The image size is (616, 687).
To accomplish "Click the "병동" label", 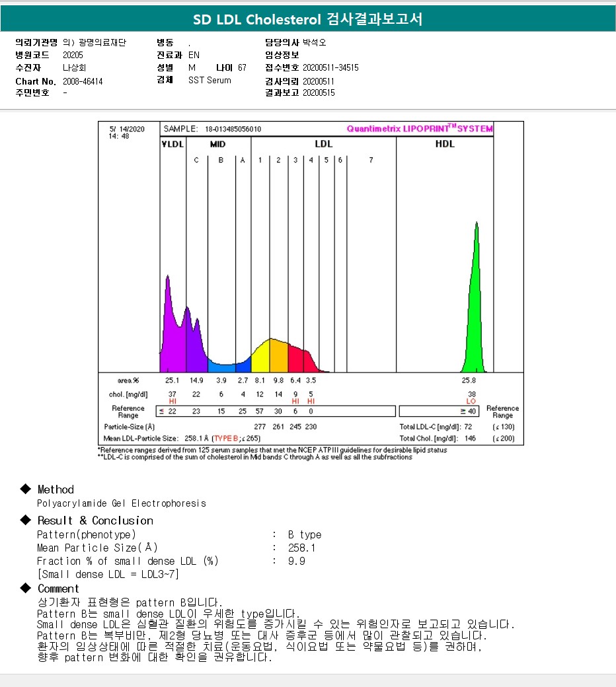I will (x=165, y=42).
